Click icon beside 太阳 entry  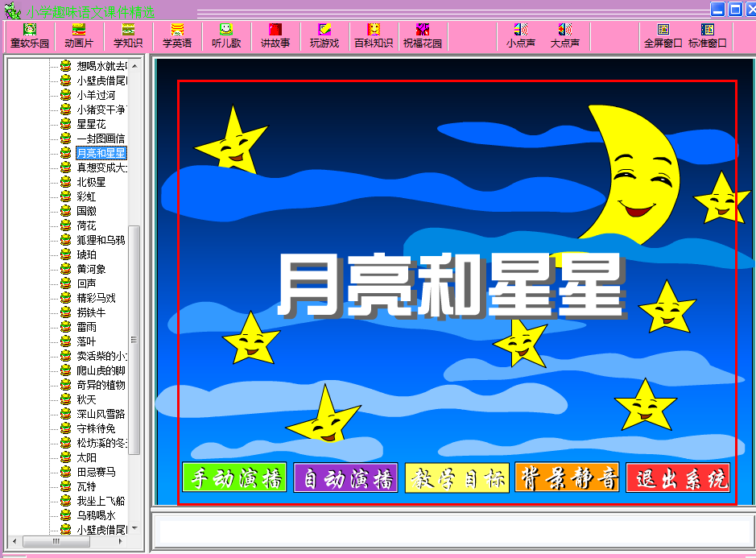[65, 457]
